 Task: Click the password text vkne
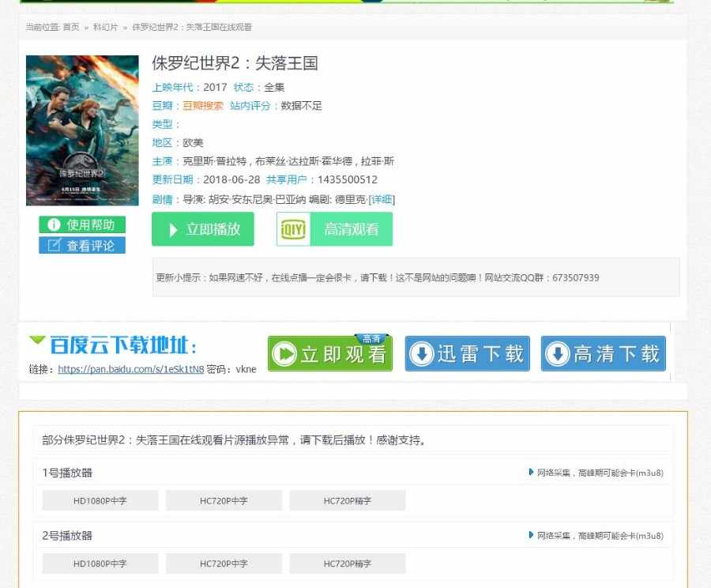tap(246, 369)
